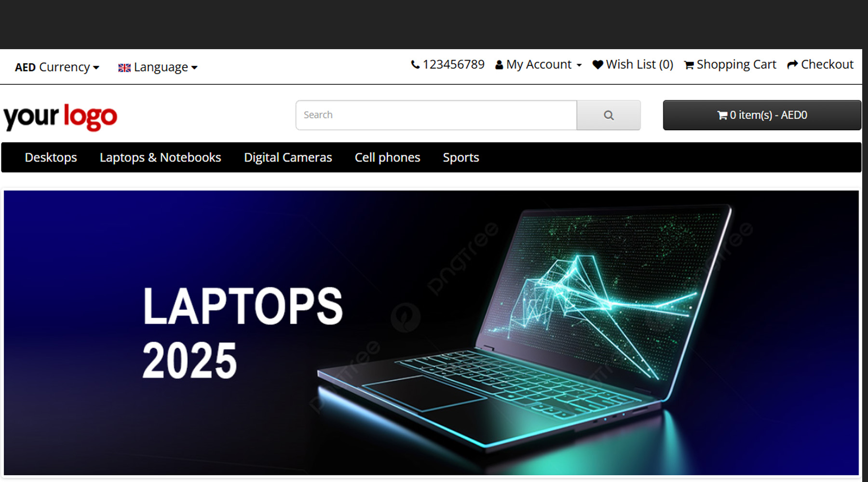The image size is (868, 482).
Task: Select Laptops & Notebooks in navigation bar
Action: pos(160,158)
